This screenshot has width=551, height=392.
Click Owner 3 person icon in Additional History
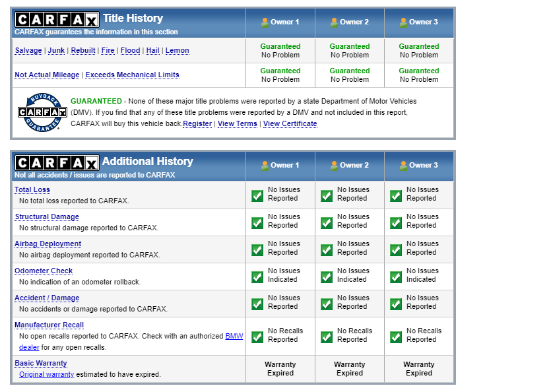(403, 166)
